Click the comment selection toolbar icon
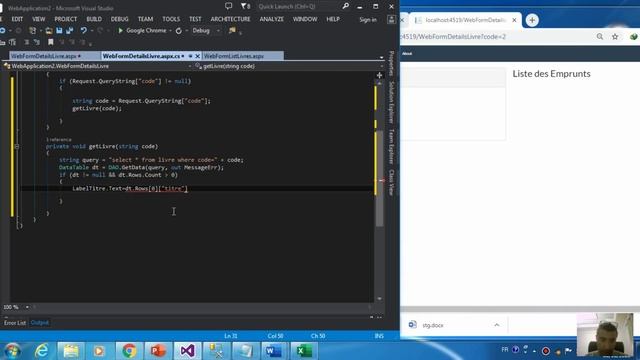 point(27,42)
